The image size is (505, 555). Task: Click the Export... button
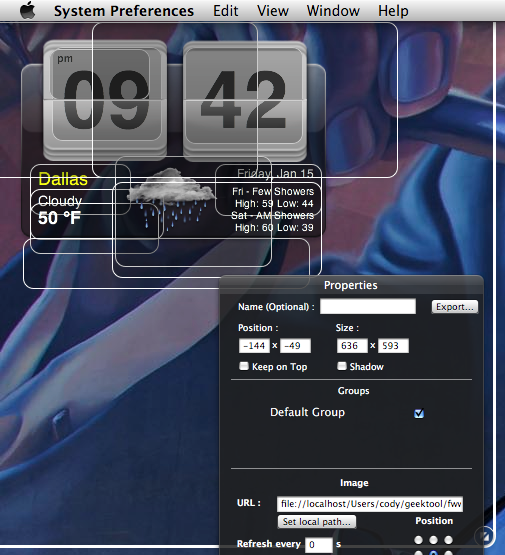point(455,307)
